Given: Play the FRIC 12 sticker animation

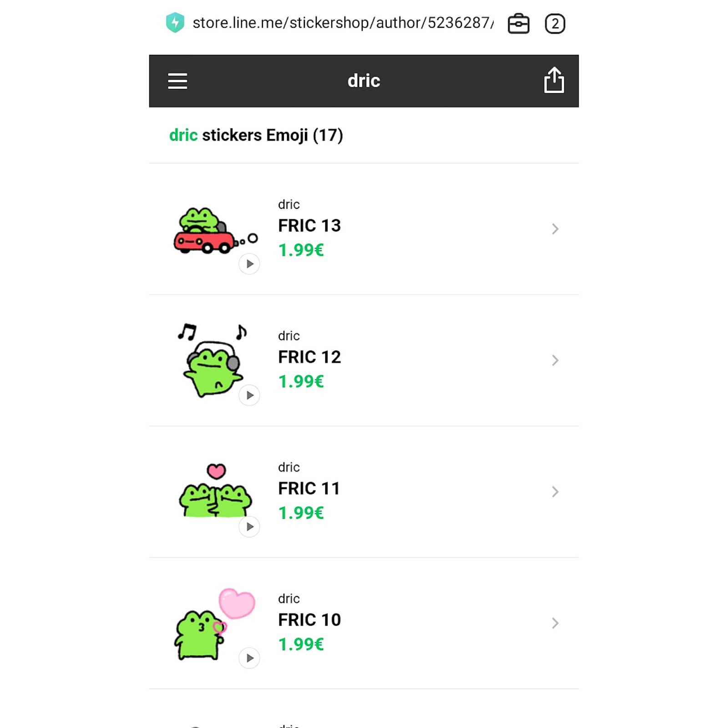Looking at the screenshot, I should coord(249,395).
